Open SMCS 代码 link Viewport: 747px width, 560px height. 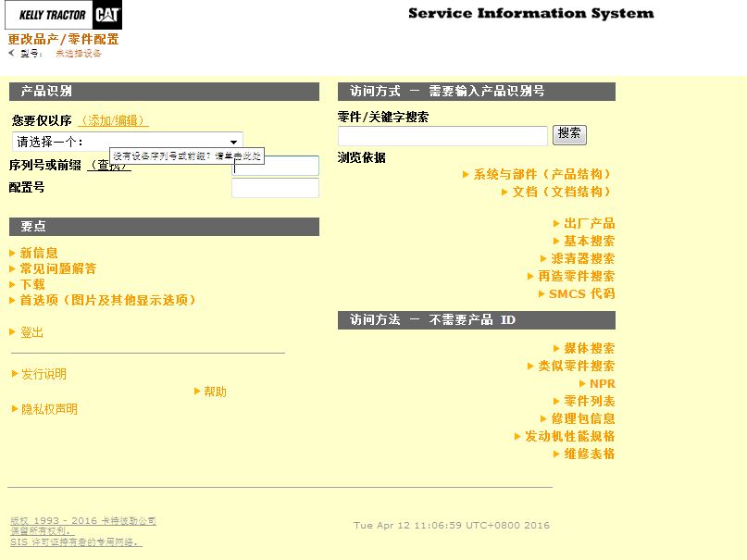click(x=580, y=293)
